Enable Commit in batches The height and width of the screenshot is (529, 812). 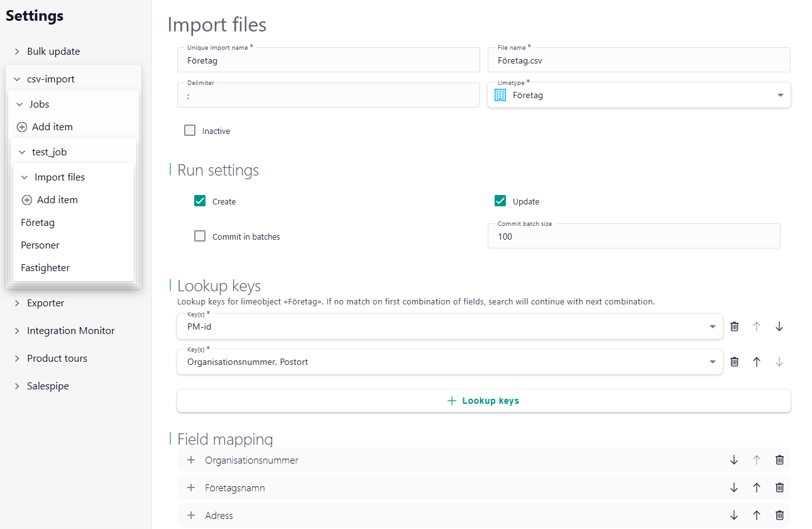pos(200,236)
